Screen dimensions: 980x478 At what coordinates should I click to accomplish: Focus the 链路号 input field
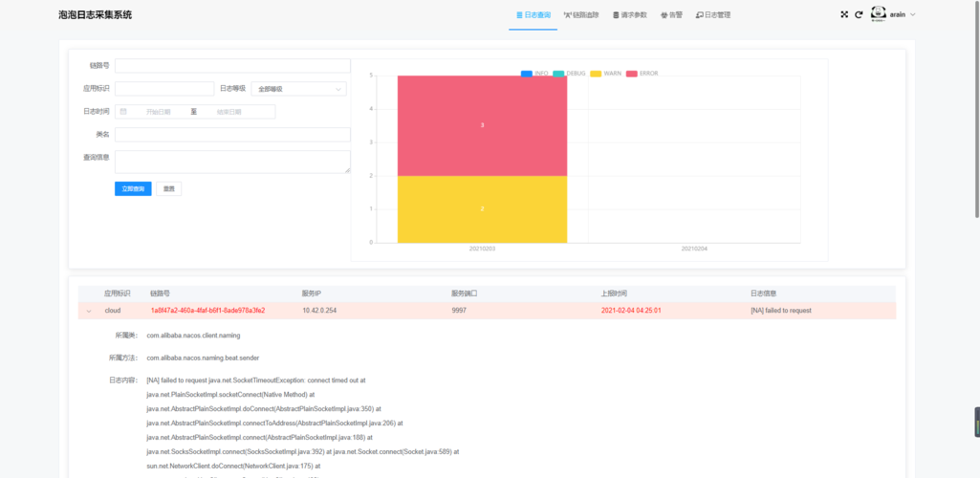point(232,66)
